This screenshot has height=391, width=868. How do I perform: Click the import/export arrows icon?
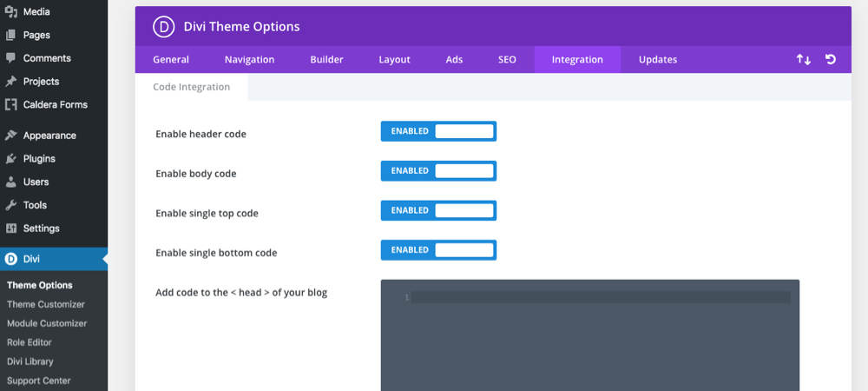[803, 60]
